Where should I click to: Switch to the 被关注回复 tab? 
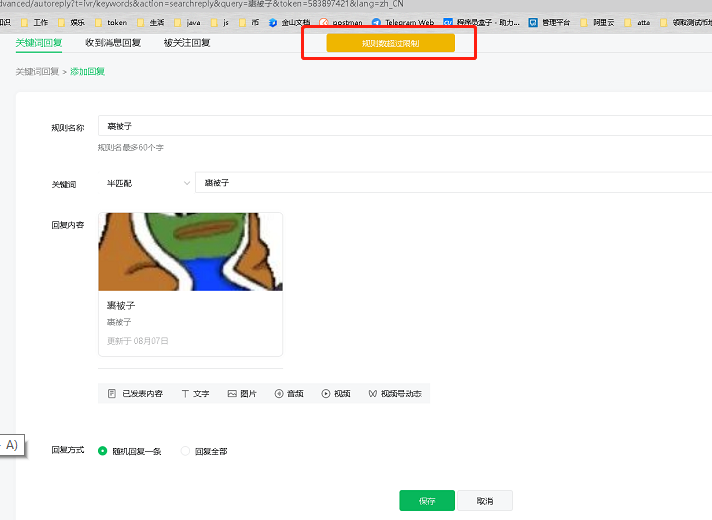click(x=187, y=43)
